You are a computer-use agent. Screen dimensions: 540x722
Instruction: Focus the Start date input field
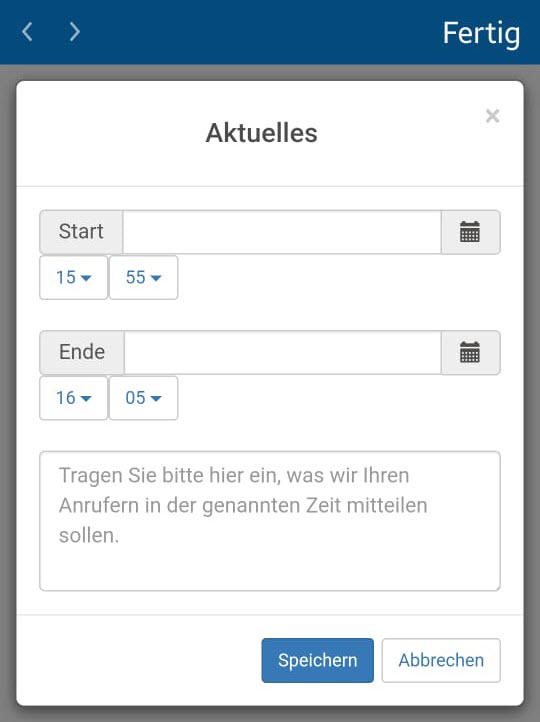point(282,232)
